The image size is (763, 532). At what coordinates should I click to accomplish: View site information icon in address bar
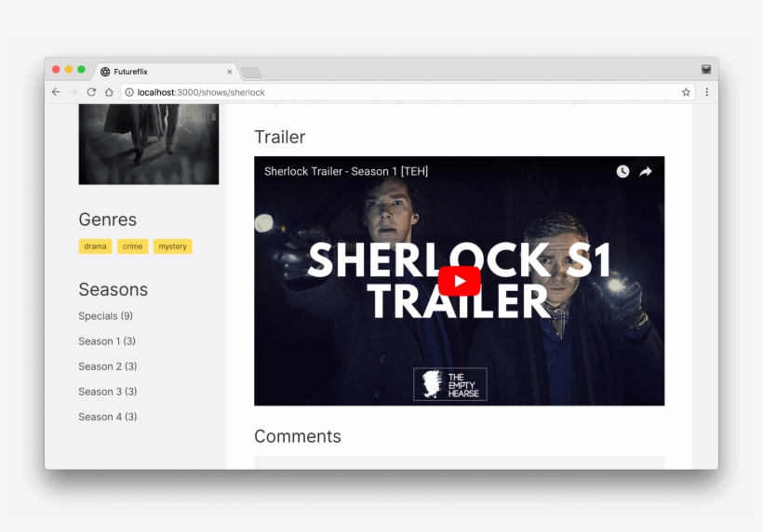click(x=129, y=92)
